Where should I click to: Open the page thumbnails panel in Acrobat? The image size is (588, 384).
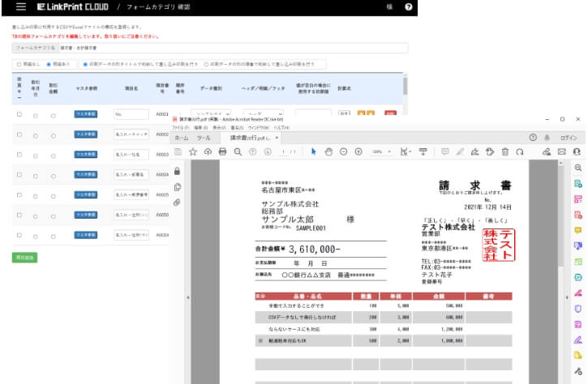pyautogui.click(x=178, y=187)
